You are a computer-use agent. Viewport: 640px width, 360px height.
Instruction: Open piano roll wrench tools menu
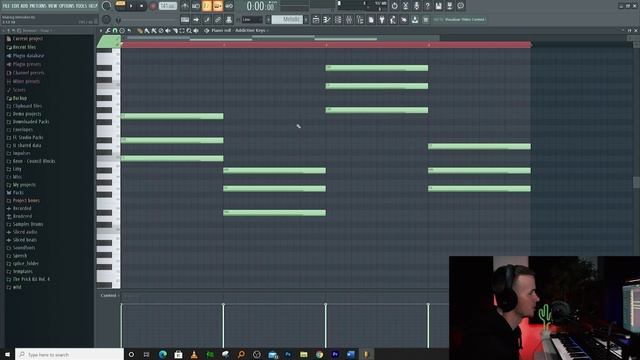click(x=108, y=31)
